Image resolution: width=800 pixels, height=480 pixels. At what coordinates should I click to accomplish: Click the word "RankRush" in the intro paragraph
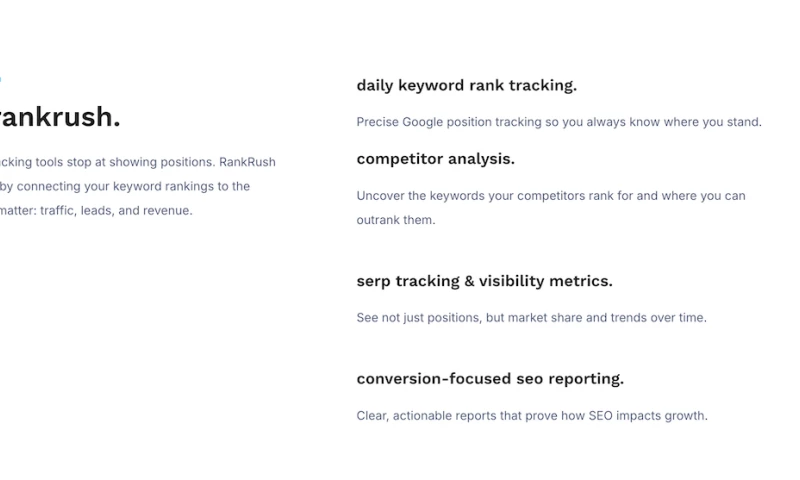coord(248,162)
